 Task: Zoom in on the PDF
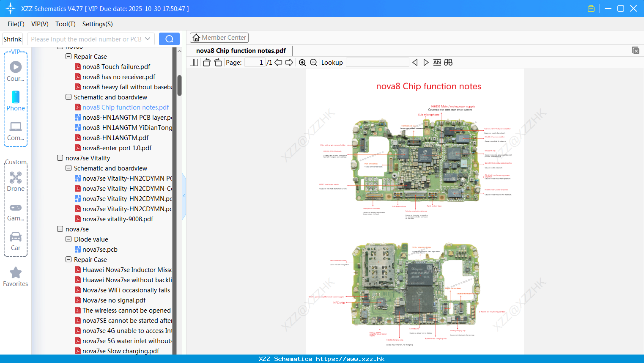[302, 62]
